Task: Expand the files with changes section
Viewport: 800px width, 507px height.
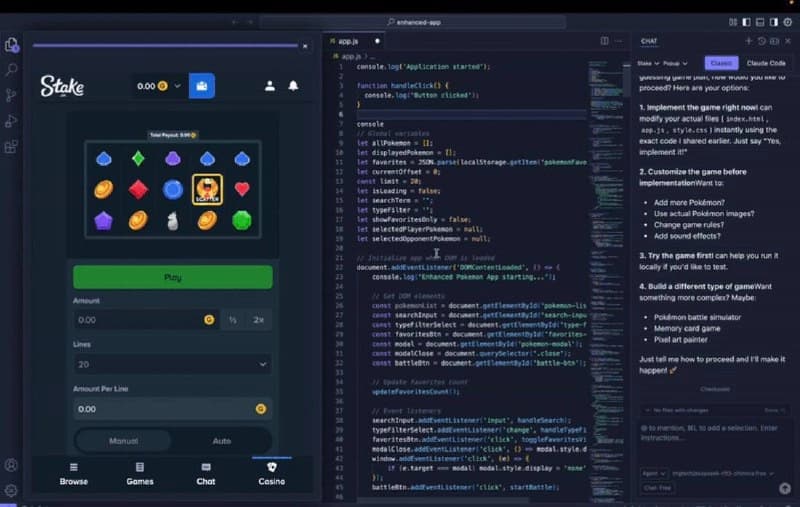Action: (715, 410)
